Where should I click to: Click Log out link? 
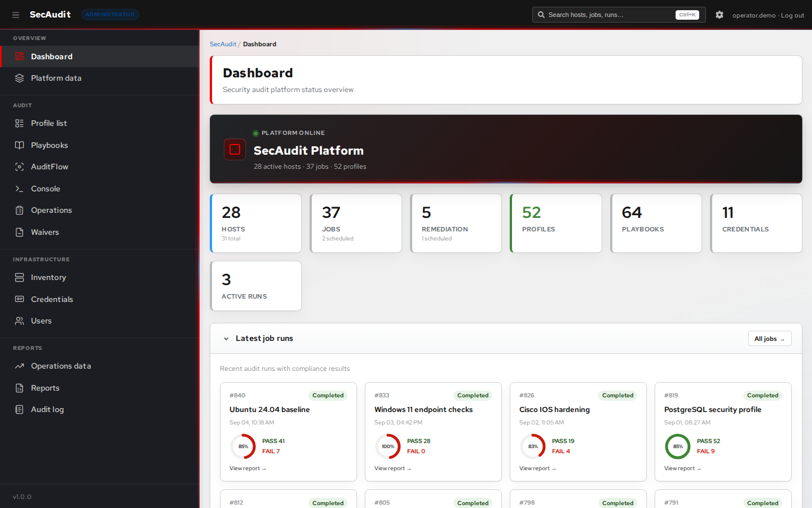(x=792, y=15)
